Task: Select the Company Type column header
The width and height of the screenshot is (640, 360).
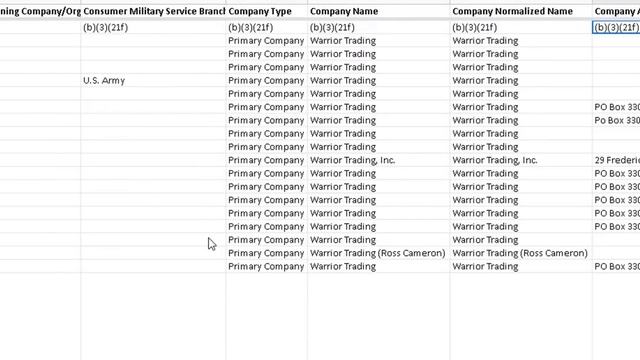Action: coord(266,11)
